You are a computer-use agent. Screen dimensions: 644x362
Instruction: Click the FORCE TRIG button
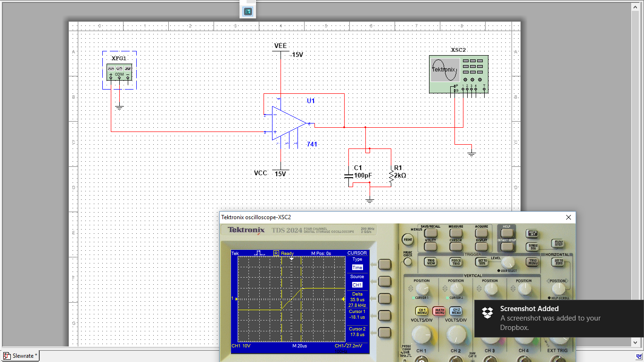click(456, 262)
